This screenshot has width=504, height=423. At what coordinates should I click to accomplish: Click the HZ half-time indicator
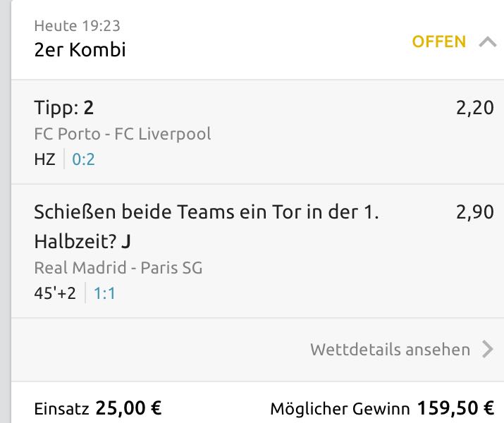pos(44,159)
